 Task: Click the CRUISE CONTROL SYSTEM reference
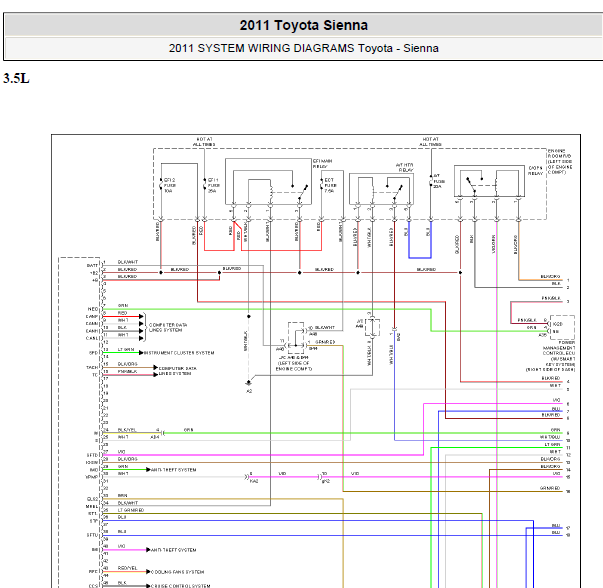180,586
